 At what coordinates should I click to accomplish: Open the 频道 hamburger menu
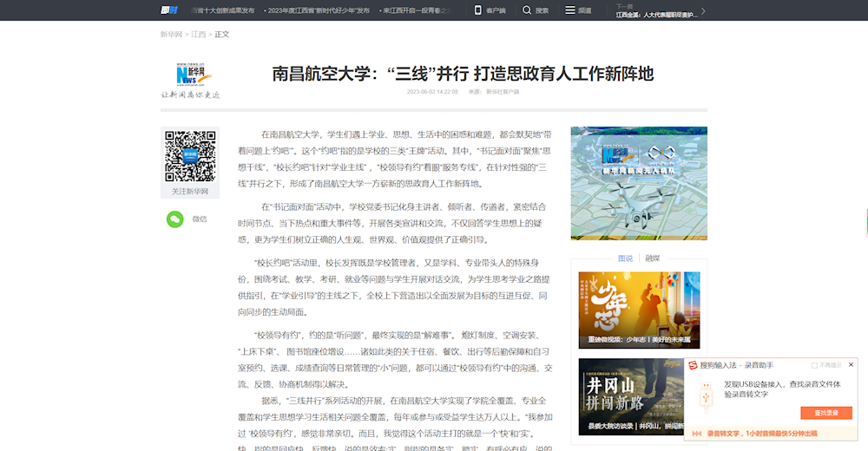point(569,10)
